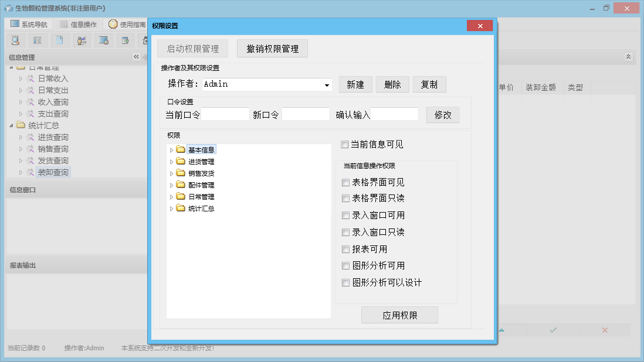The image size is (644, 362).
Task: Switch to the 系统导航 tab
Action: tap(29, 24)
